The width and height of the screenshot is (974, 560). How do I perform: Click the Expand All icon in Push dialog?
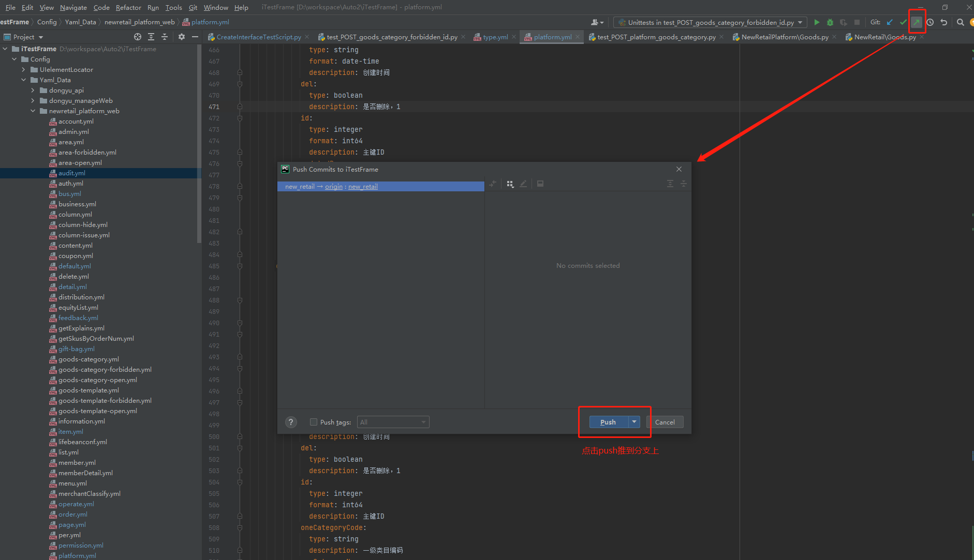670,184
